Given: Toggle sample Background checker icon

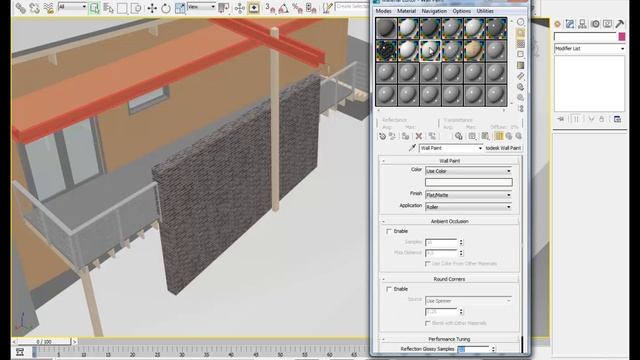Looking at the screenshot, I should pos(521,44).
